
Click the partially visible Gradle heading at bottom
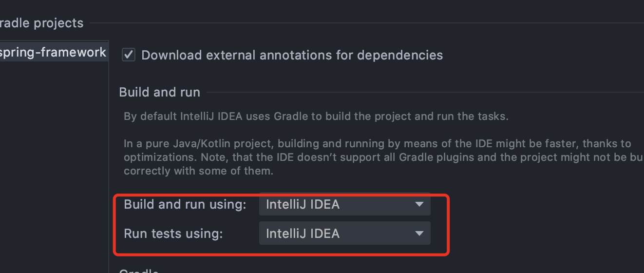(138, 271)
